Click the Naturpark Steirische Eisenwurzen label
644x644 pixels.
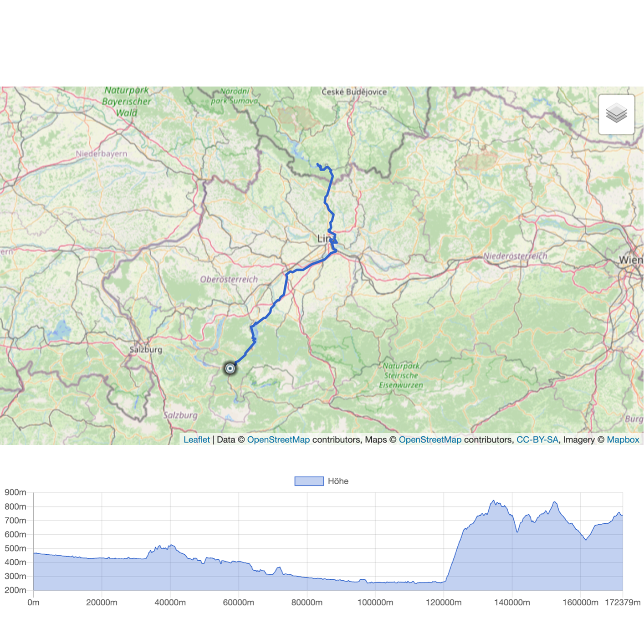point(401,375)
